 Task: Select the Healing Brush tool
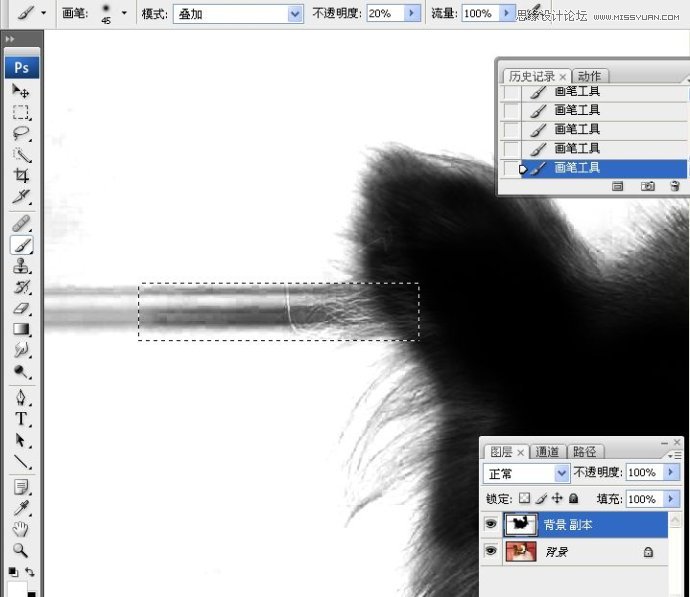(20, 223)
